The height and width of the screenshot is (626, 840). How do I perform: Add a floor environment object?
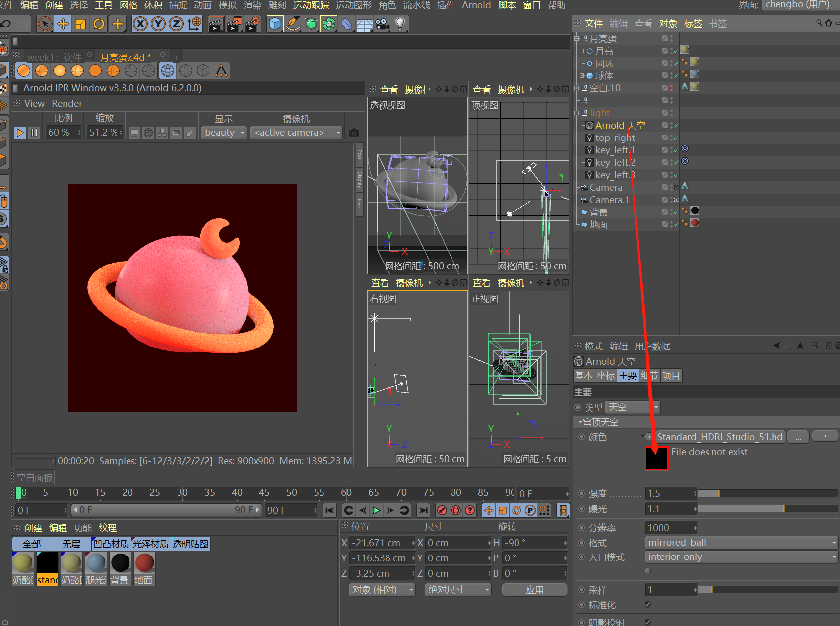click(365, 24)
